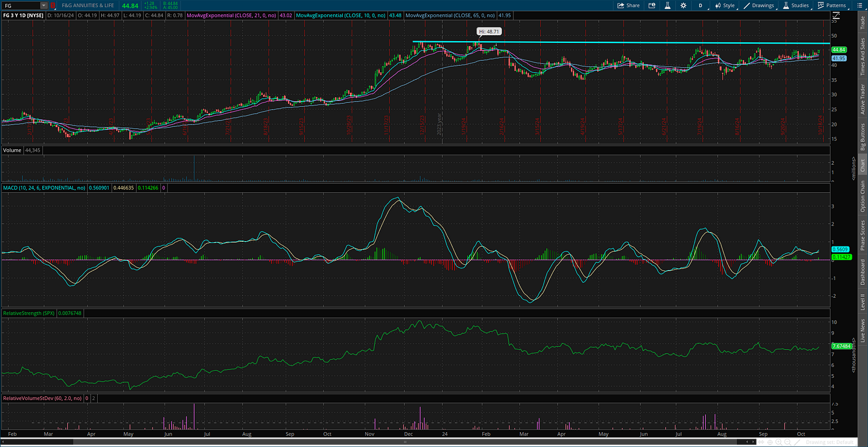The height and width of the screenshot is (447, 868).
Task: Click the 7.67484 relative strength axis bubble
Action: click(841, 346)
